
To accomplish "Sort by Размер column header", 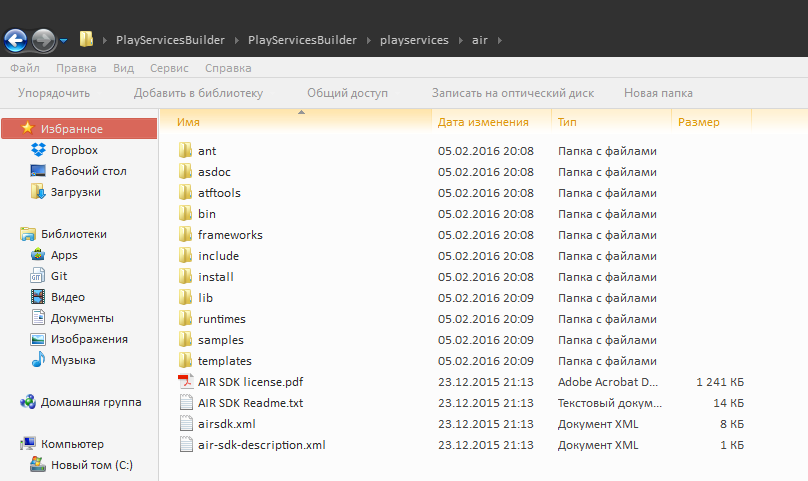I will coord(699,122).
